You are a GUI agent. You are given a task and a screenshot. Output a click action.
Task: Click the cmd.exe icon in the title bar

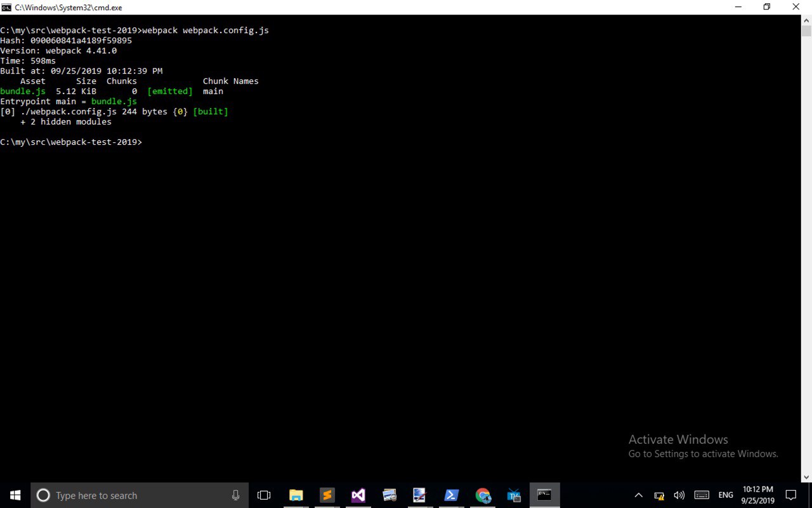point(6,7)
